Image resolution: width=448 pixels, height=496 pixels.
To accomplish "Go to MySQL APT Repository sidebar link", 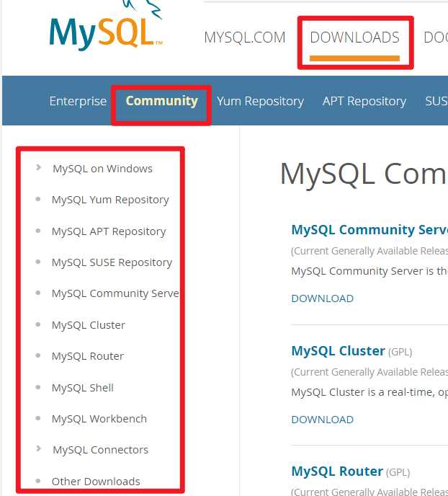I will 109,231.
